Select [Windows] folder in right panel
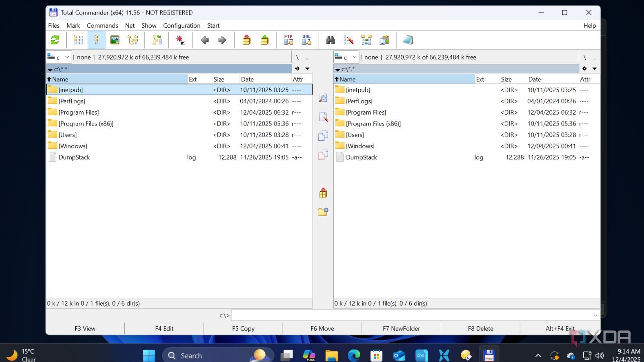Image resolution: width=644 pixels, height=362 pixels. 467,146
